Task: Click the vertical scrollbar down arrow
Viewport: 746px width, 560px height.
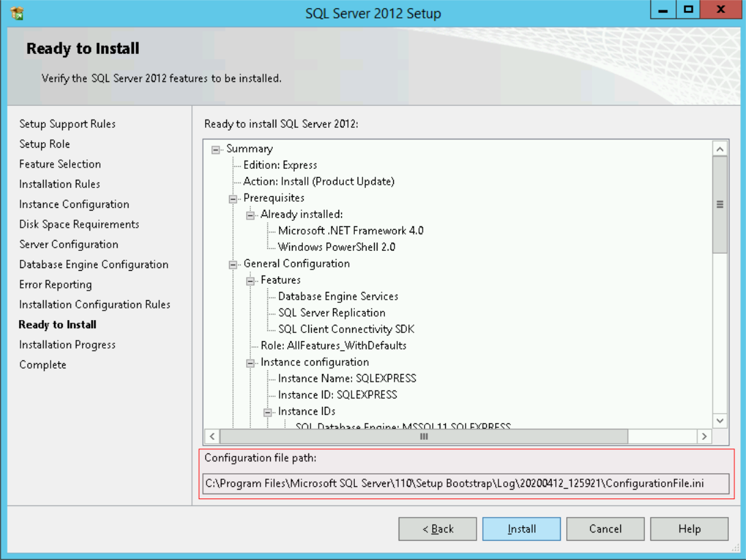Action: [720, 423]
